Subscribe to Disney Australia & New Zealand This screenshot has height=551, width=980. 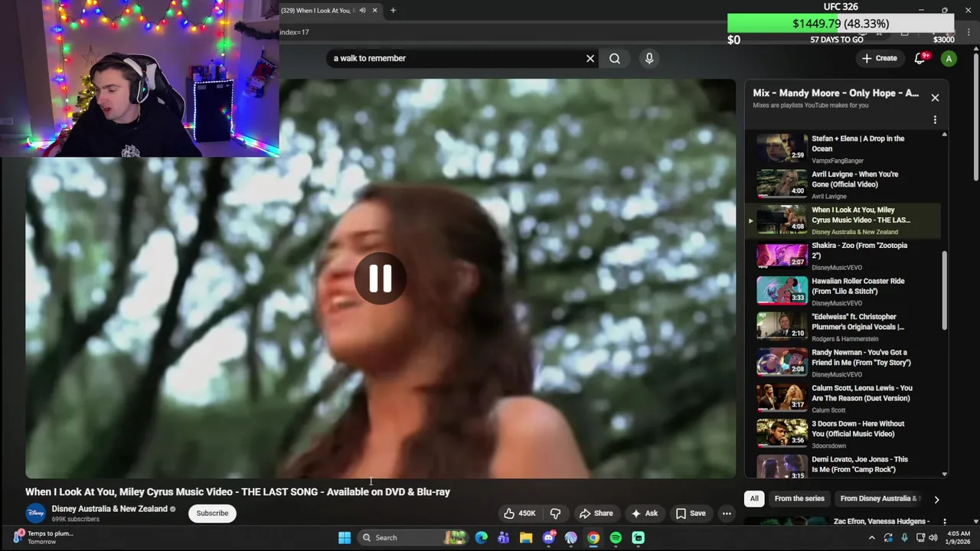click(x=212, y=514)
